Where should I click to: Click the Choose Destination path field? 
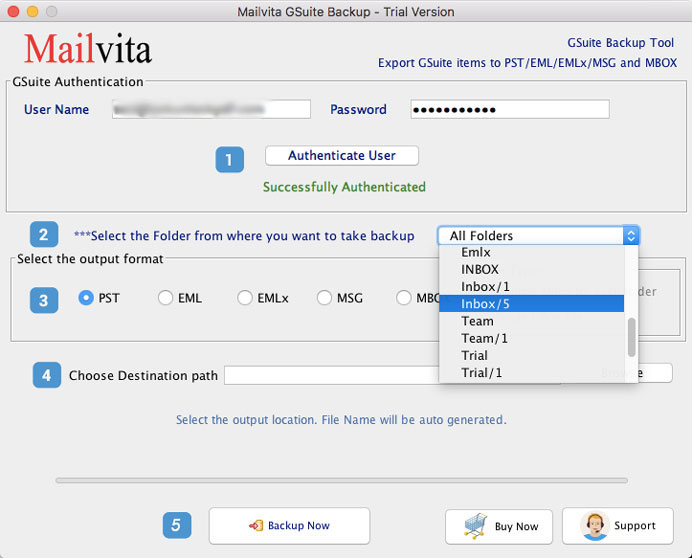(x=331, y=375)
